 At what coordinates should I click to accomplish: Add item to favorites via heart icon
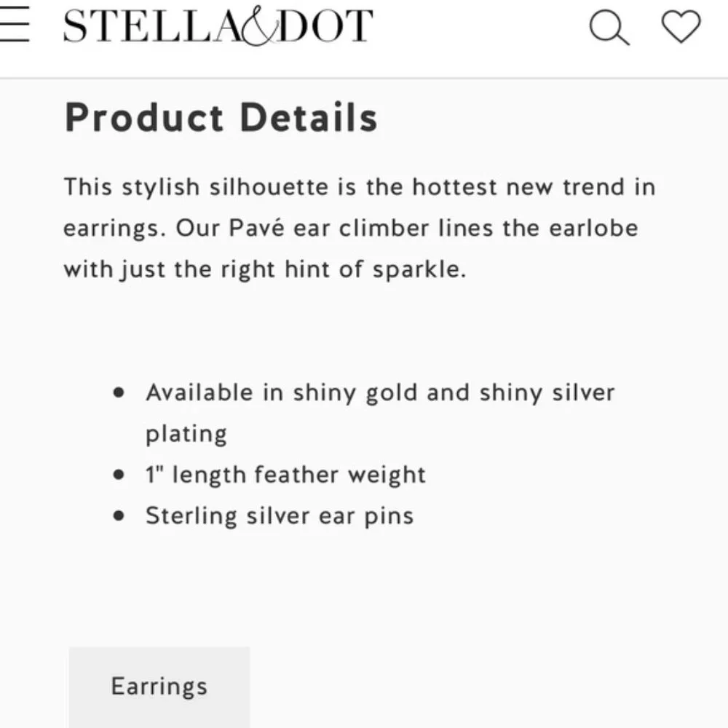tap(680, 28)
